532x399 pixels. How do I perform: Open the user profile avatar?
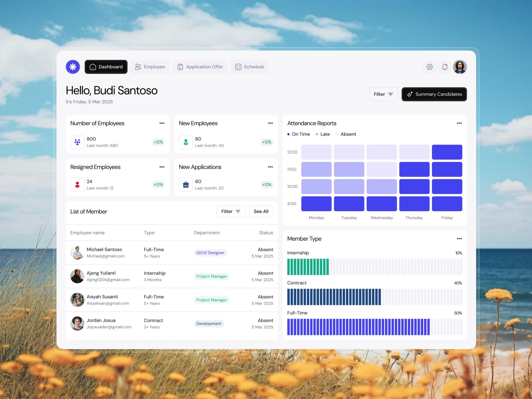click(460, 67)
